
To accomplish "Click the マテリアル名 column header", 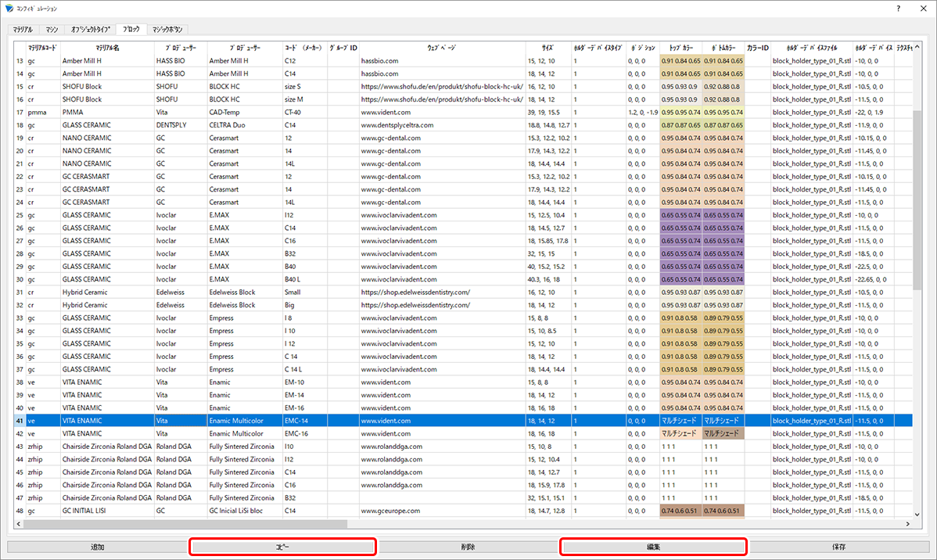I will [x=107, y=48].
